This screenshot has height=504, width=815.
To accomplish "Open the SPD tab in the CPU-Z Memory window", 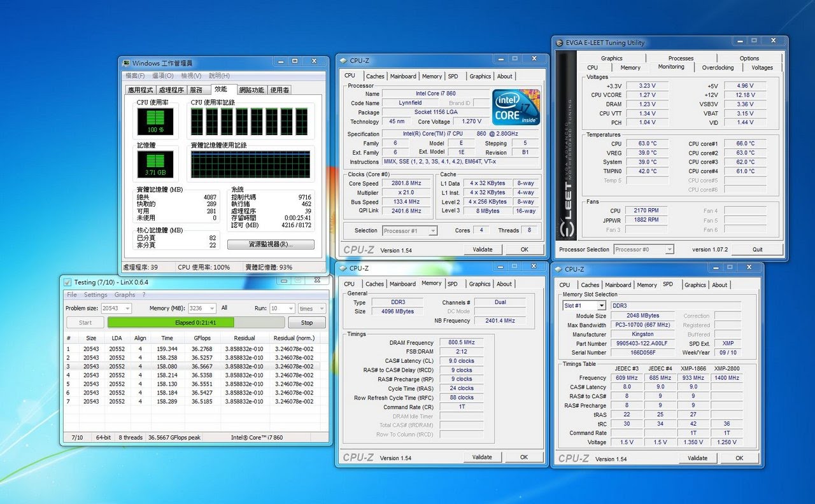I will [x=452, y=284].
